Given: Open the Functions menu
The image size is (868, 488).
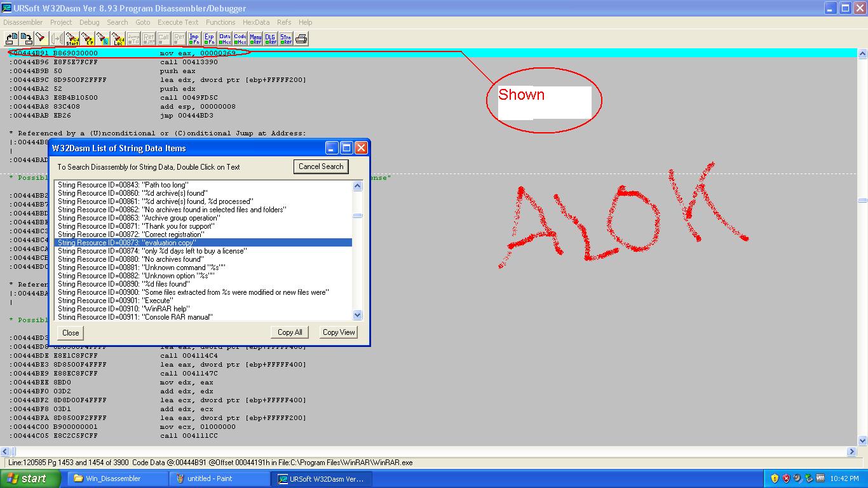Looking at the screenshot, I should tap(220, 22).
